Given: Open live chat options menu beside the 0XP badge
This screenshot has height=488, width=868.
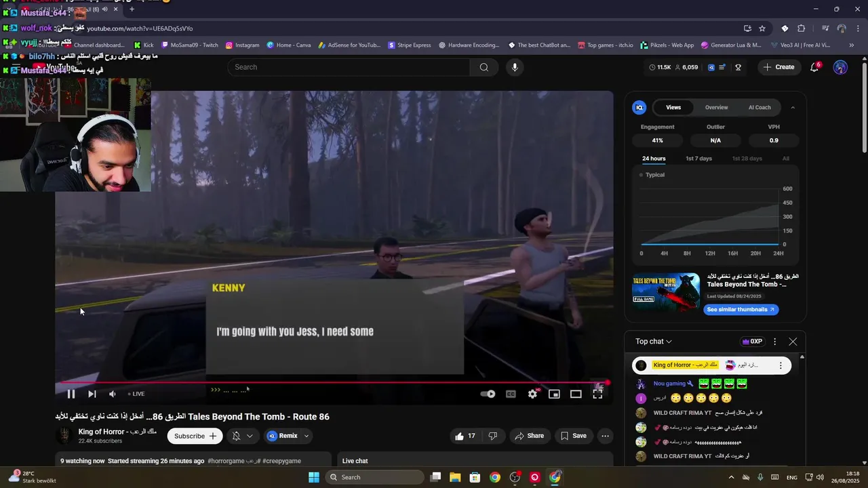Looking at the screenshot, I should 774,342.
